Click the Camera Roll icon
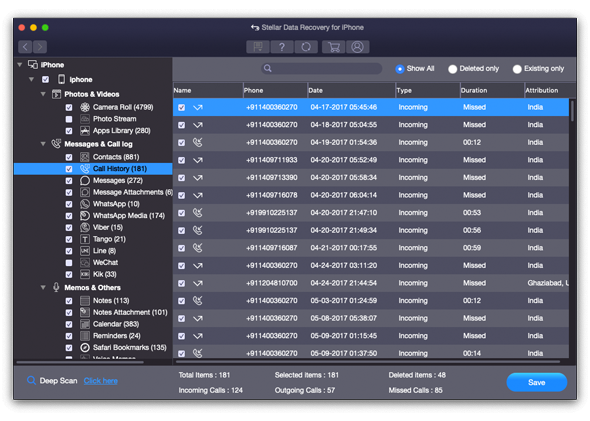This screenshot has height=421, width=590. pos(85,107)
